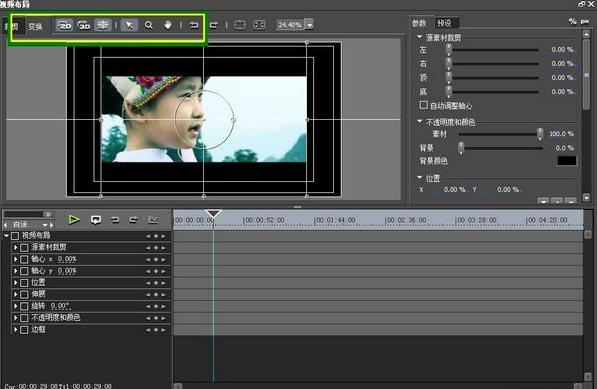597x389 pixels.
Task: Adjust the 背景 opacity slider
Action: (461, 148)
